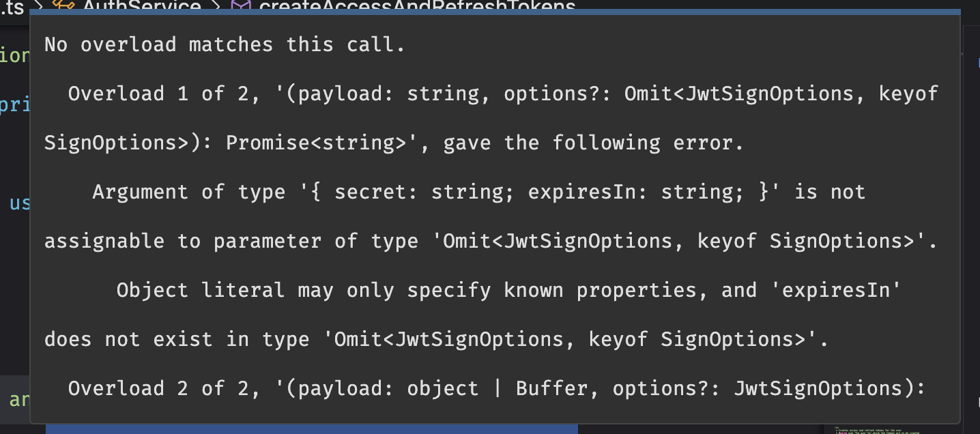The image size is (980, 434).
Task: Click the orange key-shaped symbol in breadcrumb
Action: (63, 5)
